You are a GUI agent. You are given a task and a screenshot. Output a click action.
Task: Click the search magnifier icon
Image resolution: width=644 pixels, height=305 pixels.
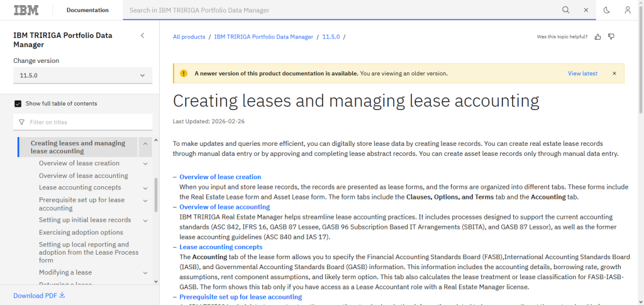[x=565, y=10]
